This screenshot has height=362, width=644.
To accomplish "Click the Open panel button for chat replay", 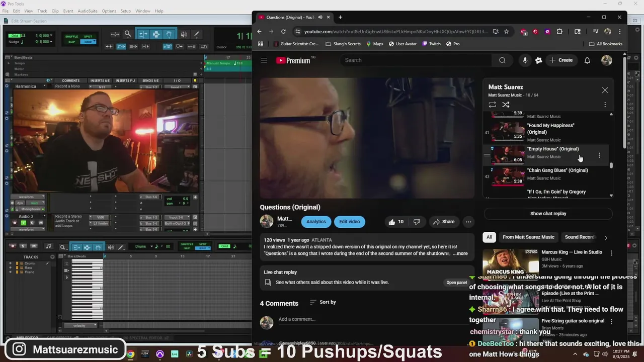I will tap(457, 283).
